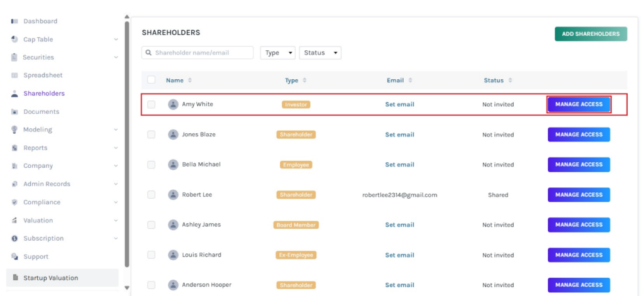The width and height of the screenshot is (644, 296).
Task: Check the box for Amy White
Action: (151, 104)
